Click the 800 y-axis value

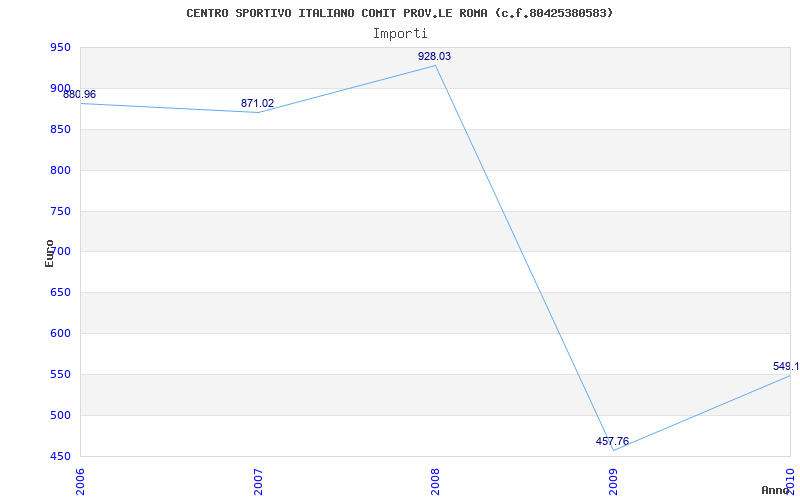point(60,170)
